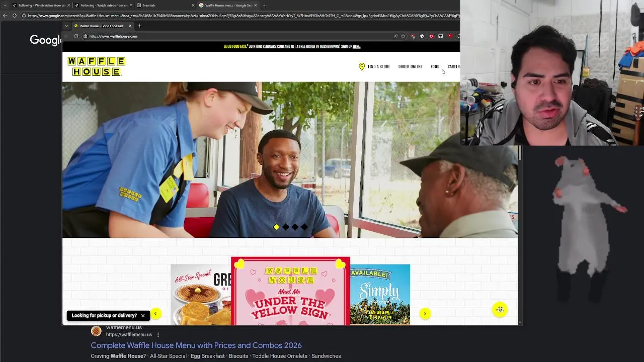
Task: Click the favorites star in the address bar
Action: [403, 36]
